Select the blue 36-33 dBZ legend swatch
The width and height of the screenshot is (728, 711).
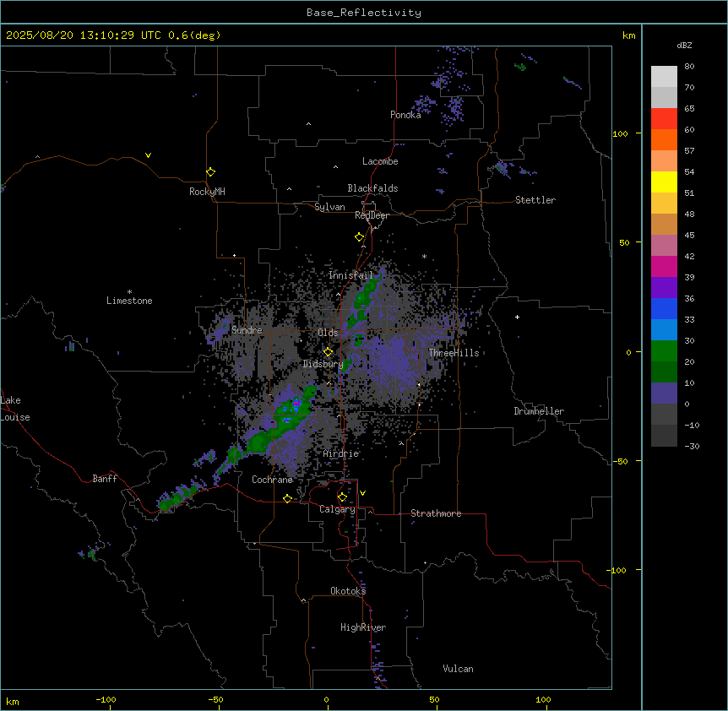pos(664,308)
